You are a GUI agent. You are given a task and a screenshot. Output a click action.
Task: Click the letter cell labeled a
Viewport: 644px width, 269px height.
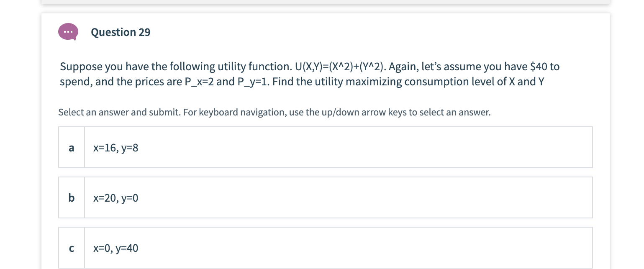click(71, 147)
